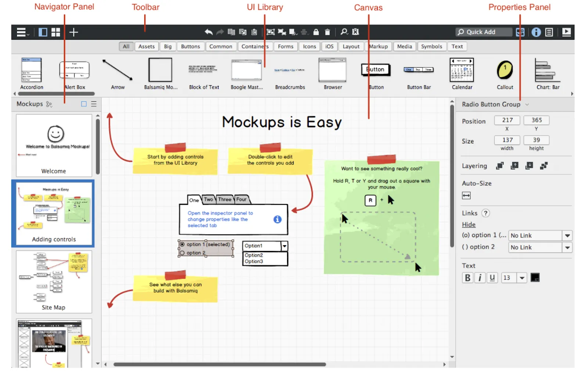Open the Site Map mockup thumbnail
Screen dimensions: 588x372
[54, 282]
